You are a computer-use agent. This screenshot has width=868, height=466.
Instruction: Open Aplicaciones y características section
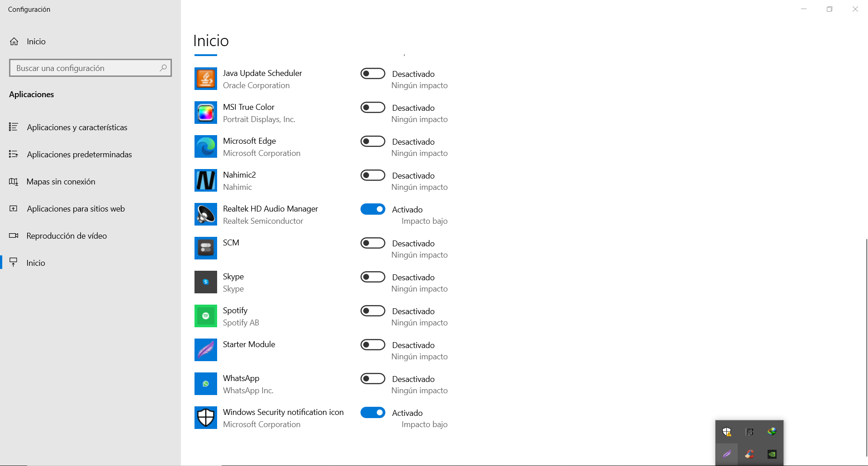pos(90,127)
